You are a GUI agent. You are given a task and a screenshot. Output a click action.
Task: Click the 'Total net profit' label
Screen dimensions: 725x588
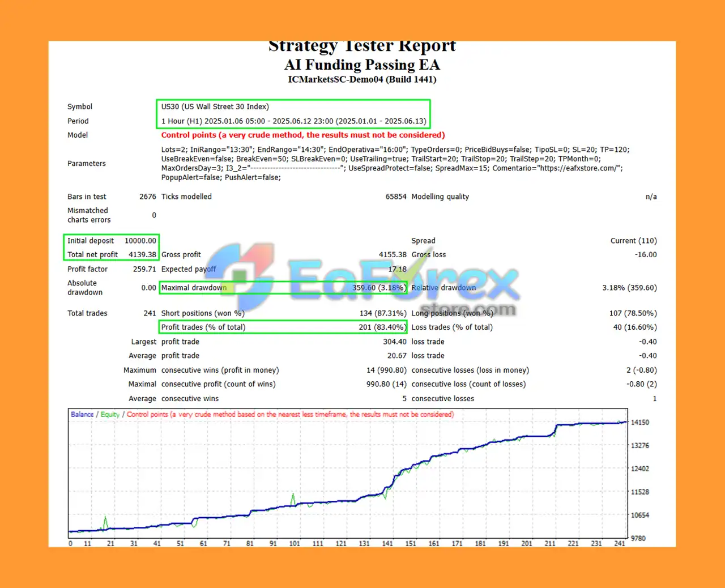coord(92,255)
